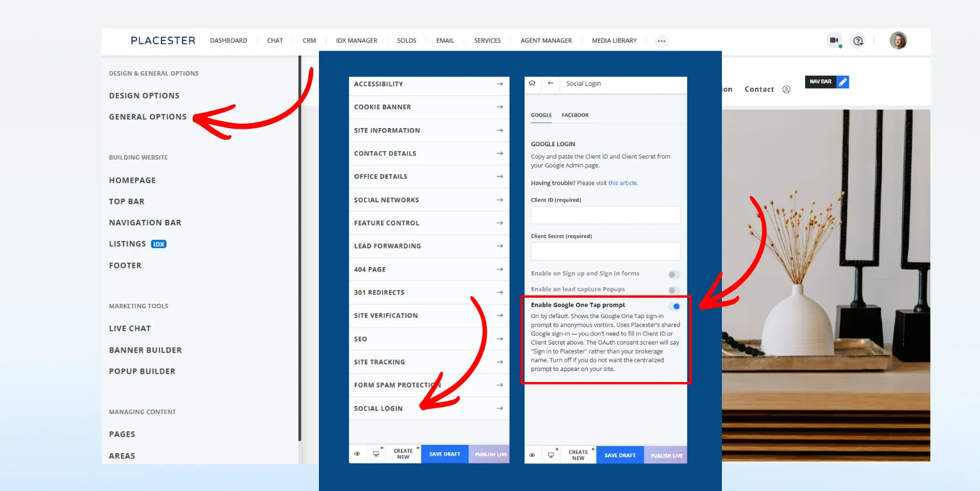Switch to the Facebook tab
Viewport: 980px width, 491px height.
click(575, 115)
